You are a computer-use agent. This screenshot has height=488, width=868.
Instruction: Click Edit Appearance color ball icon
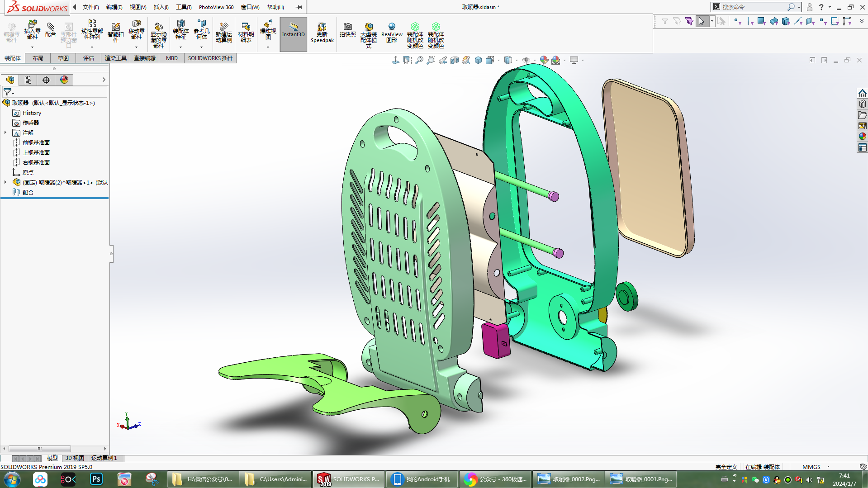[x=544, y=60]
